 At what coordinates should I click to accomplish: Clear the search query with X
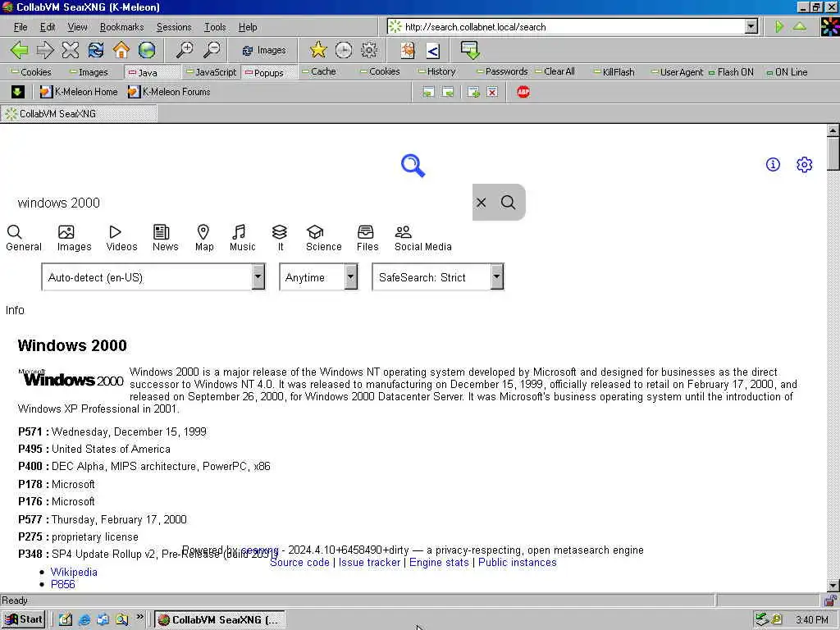pos(481,203)
